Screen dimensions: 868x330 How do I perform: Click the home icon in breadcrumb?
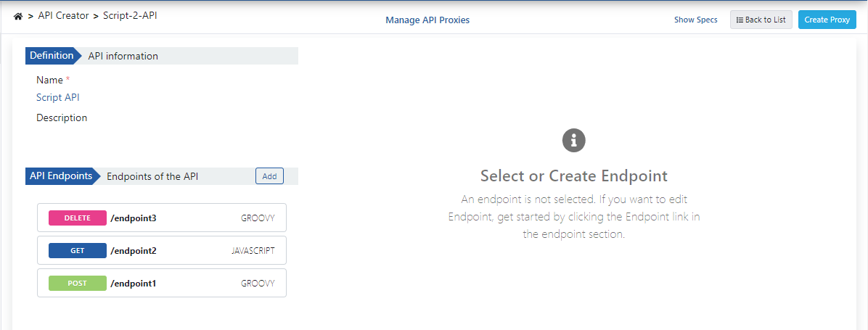click(x=18, y=16)
